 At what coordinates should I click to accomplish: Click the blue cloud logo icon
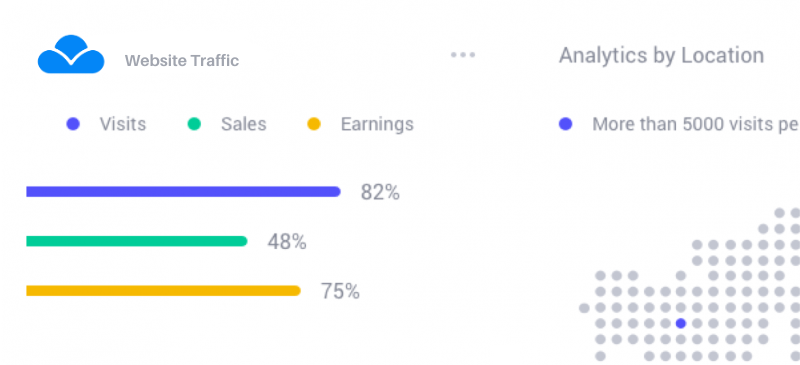pyautogui.click(x=71, y=54)
